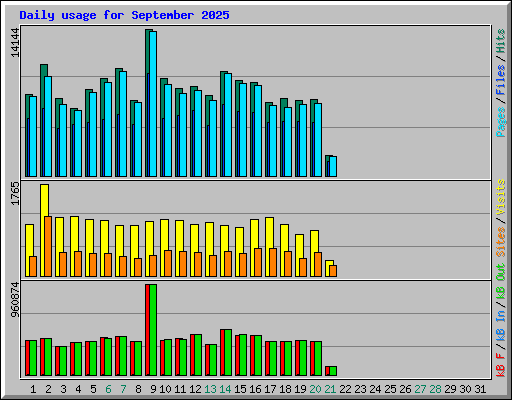Click the chart title 'Daily usage for September 2025'
Screen dimensions: 512x400
click(124, 15)
